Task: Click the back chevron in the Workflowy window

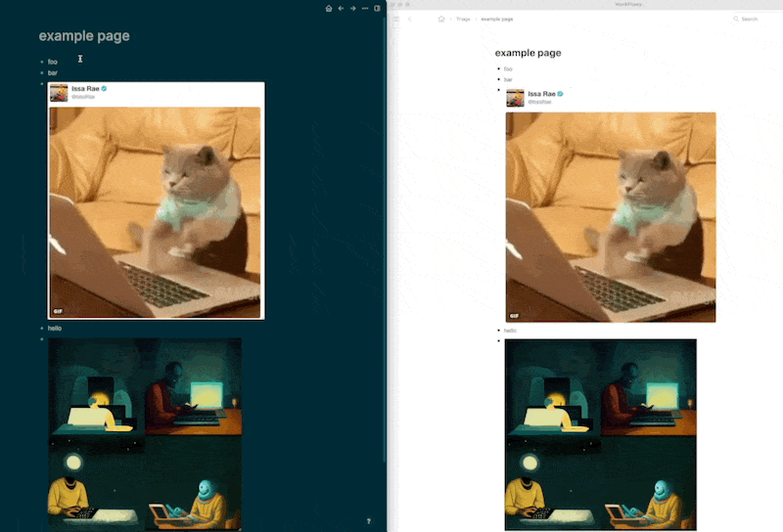Action: coord(409,19)
